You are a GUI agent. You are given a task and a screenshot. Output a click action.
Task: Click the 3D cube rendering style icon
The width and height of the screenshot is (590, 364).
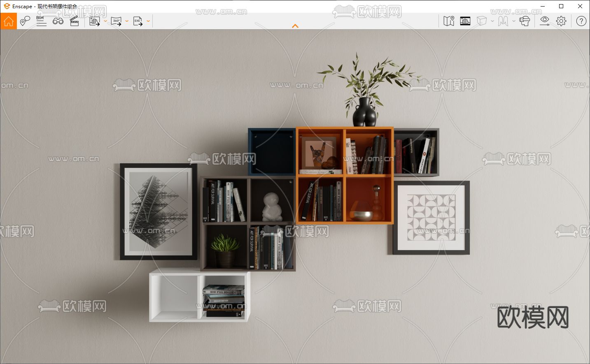pyautogui.click(x=482, y=21)
